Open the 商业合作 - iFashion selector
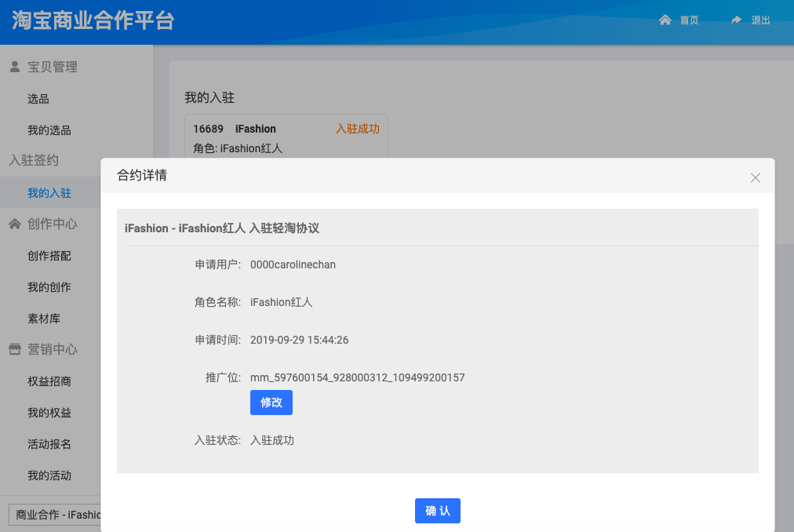794x532 pixels. (55, 515)
